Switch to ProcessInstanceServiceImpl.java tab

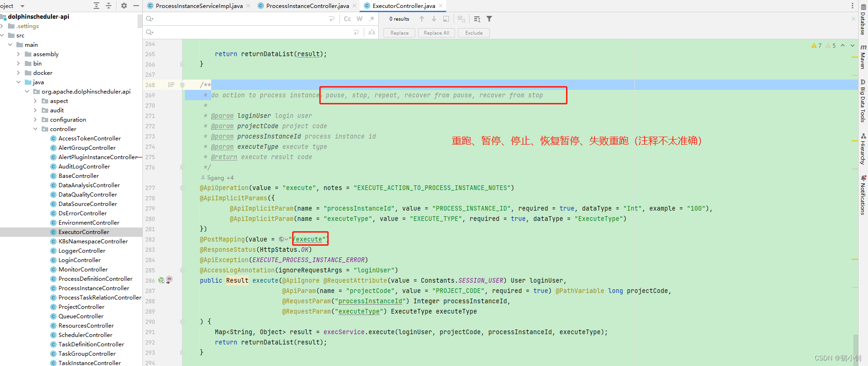199,6
